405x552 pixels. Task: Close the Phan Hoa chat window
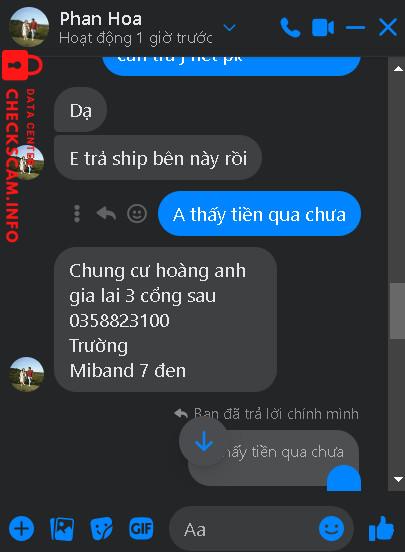[x=388, y=27]
